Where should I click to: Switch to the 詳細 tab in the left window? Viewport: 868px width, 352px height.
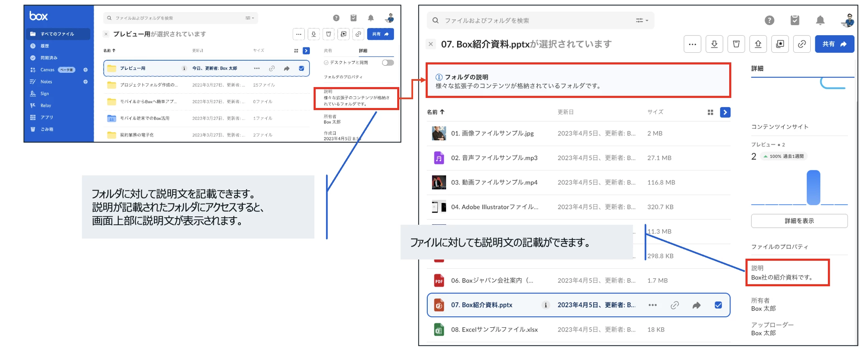pyautogui.click(x=363, y=51)
